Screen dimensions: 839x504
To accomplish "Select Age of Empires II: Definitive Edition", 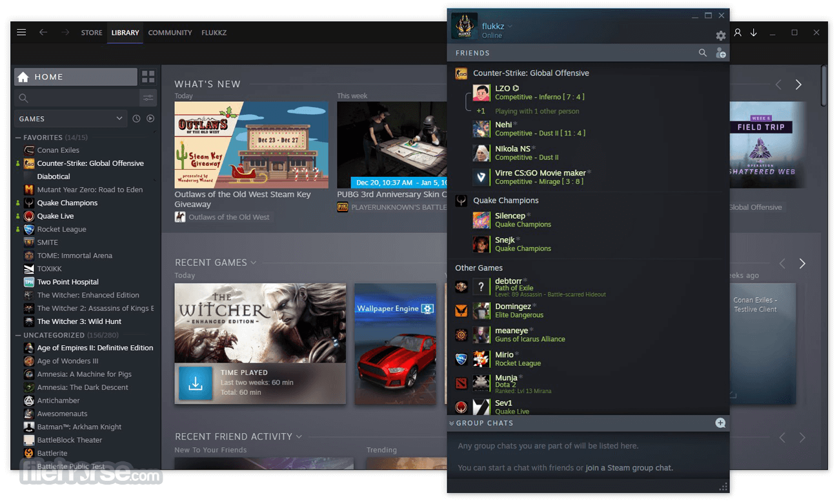I will pyautogui.click(x=95, y=348).
